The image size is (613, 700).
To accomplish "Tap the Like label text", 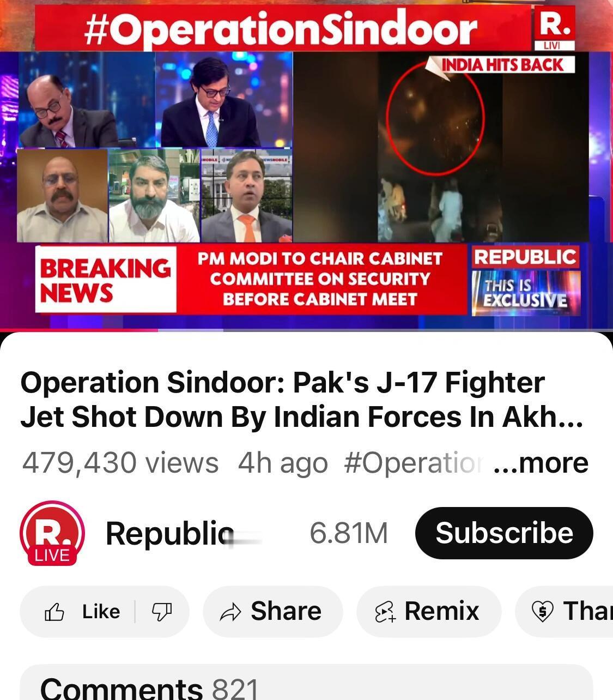I will (101, 612).
